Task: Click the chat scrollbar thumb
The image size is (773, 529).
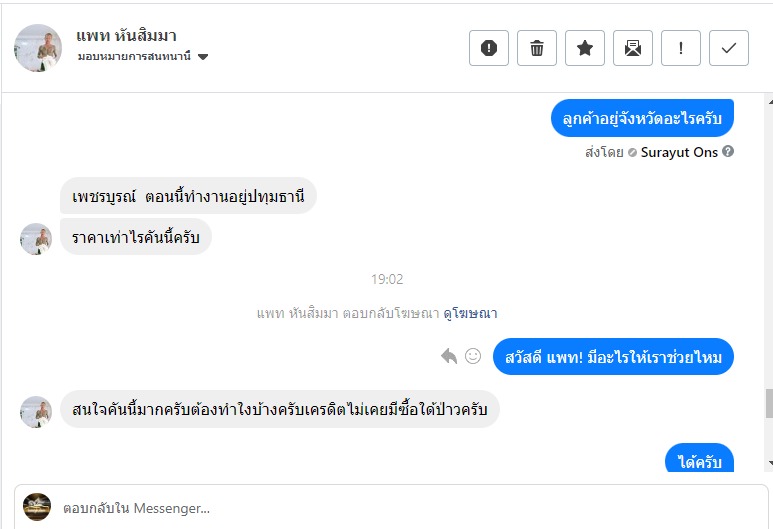Action: pyautogui.click(x=768, y=403)
